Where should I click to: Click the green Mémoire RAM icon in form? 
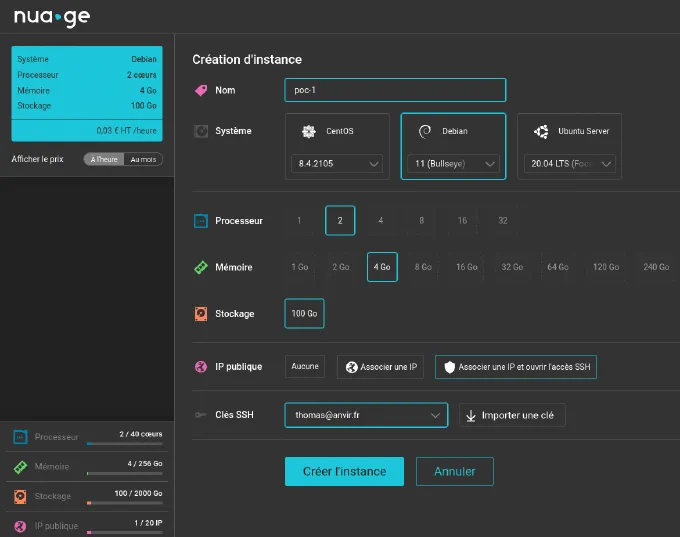click(201, 267)
